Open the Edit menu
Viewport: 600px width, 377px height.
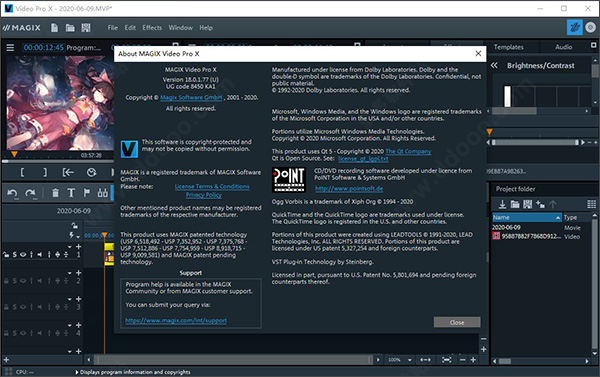click(130, 28)
